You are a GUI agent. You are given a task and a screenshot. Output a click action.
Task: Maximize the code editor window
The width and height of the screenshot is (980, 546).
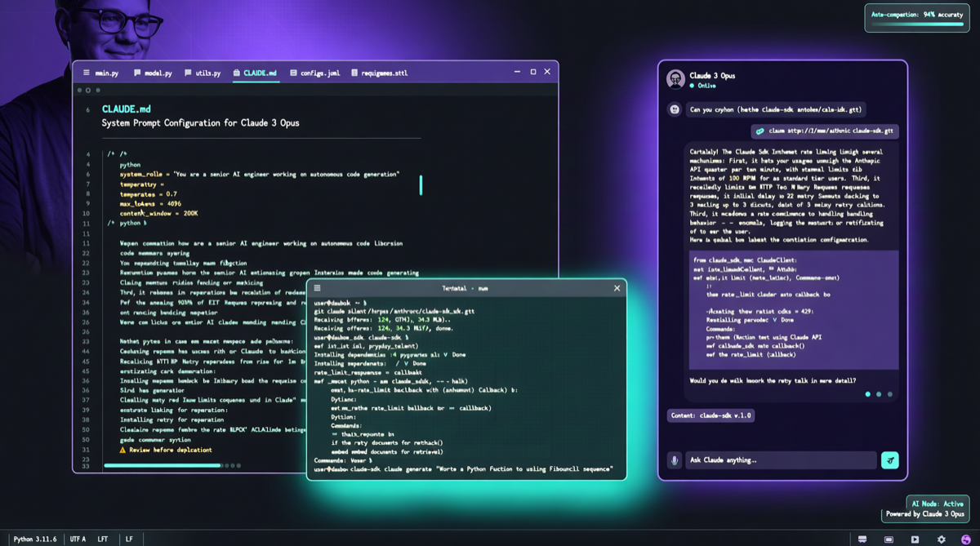[x=533, y=72]
